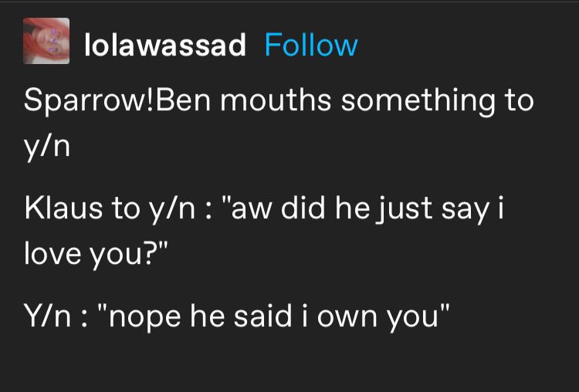579x392 pixels.
Task: Click the words he said
Action: coord(241,316)
